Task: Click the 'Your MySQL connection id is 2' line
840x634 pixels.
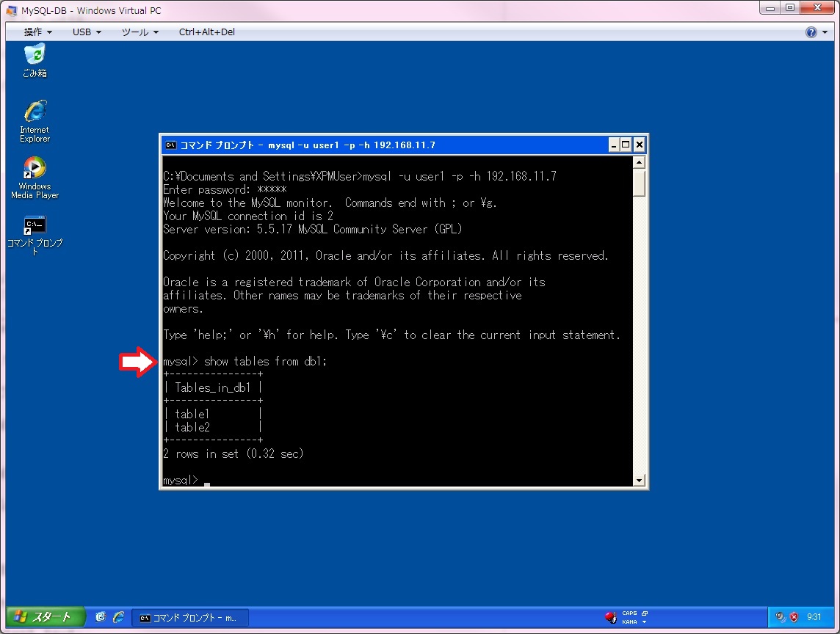Action: tap(248, 216)
